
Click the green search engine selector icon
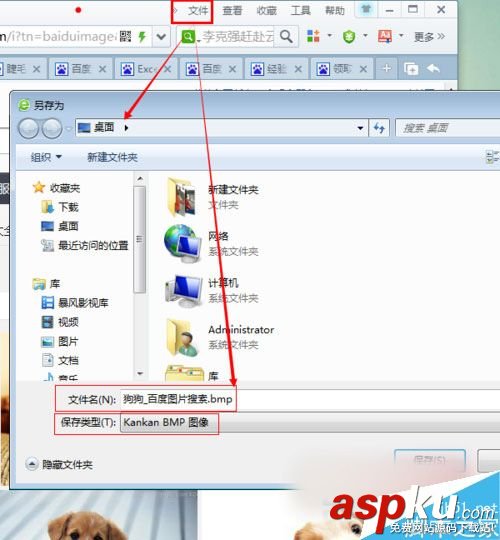(x=188, y=36)
